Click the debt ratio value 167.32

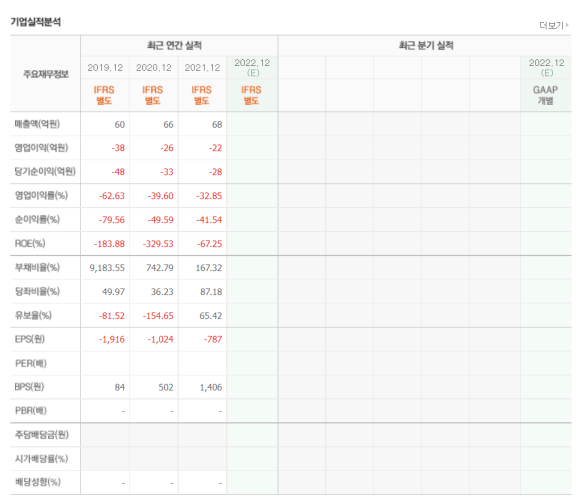pyautogui.click(x=209, y=268)
